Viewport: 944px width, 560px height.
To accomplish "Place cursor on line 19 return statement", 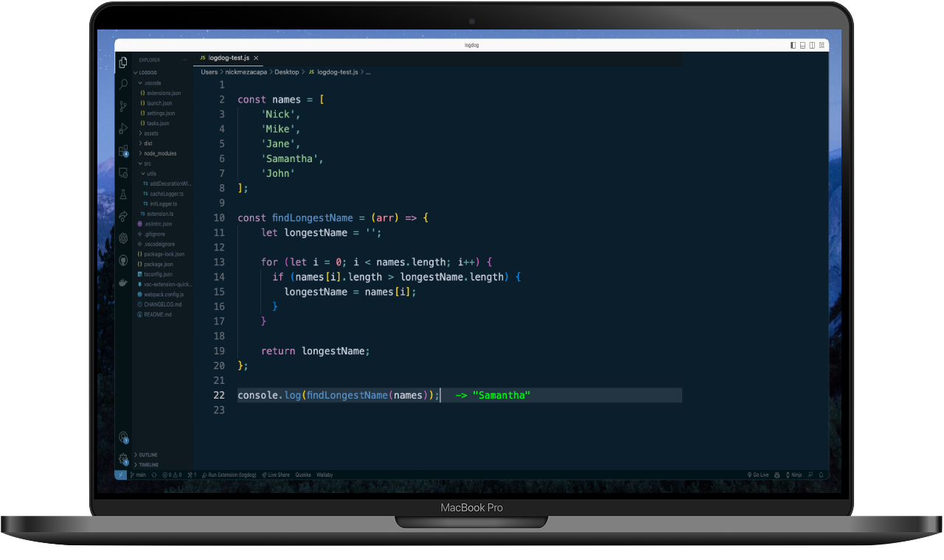I will click(x=316, y=351).
